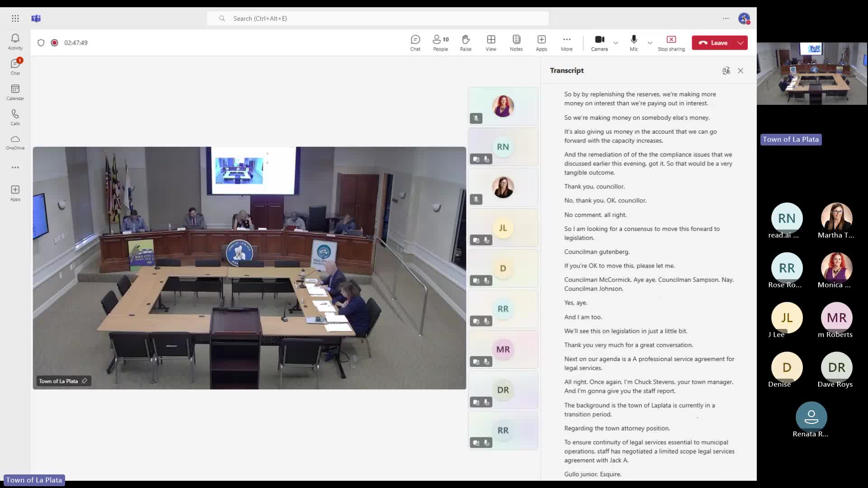Show the People participant list
Viewport: 868px width, 488px height.
click(x=440, y=43)
